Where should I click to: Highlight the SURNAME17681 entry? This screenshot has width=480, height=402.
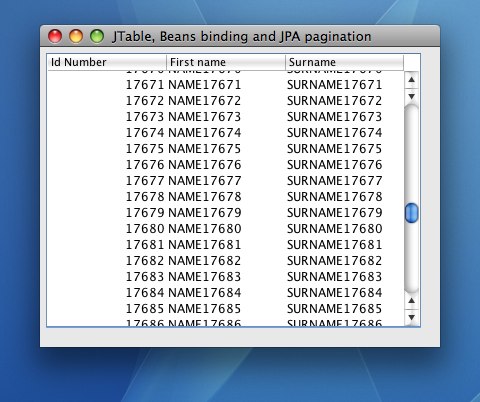pyautogui.click(x=345, y=245)
